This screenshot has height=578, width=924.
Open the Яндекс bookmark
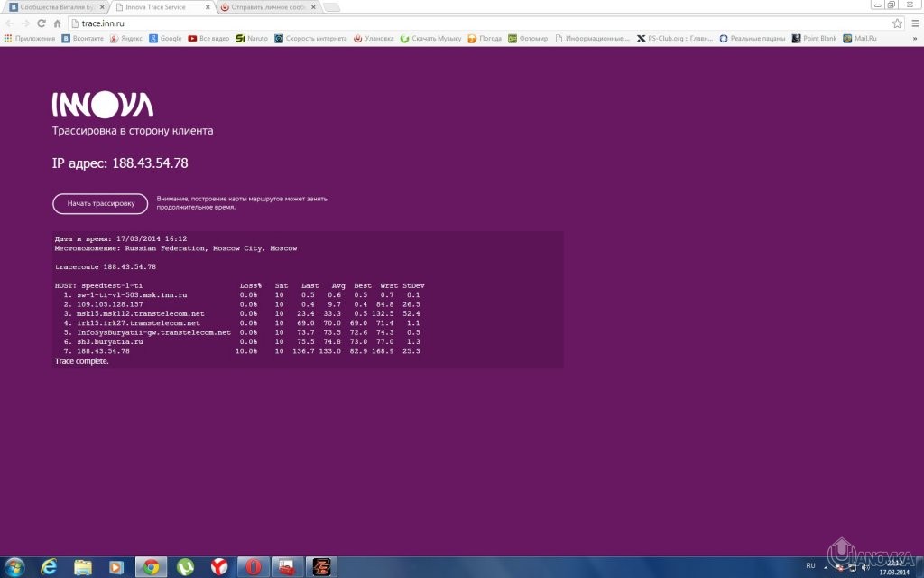click(x=125, y=38)
